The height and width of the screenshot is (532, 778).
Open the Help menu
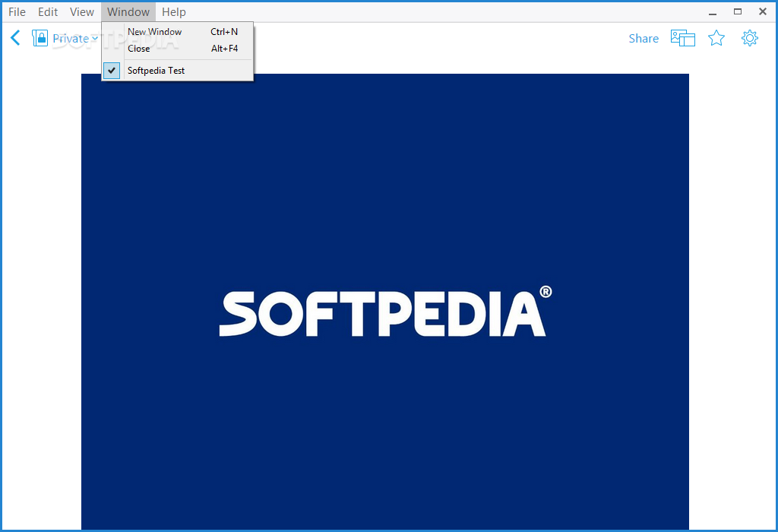tap(174, 11)
